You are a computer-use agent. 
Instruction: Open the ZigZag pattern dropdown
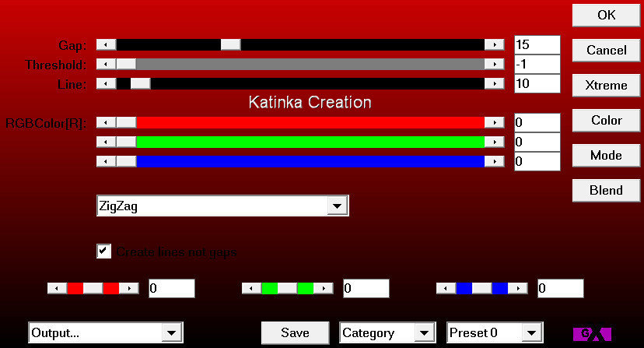click(x=336, y=206)
